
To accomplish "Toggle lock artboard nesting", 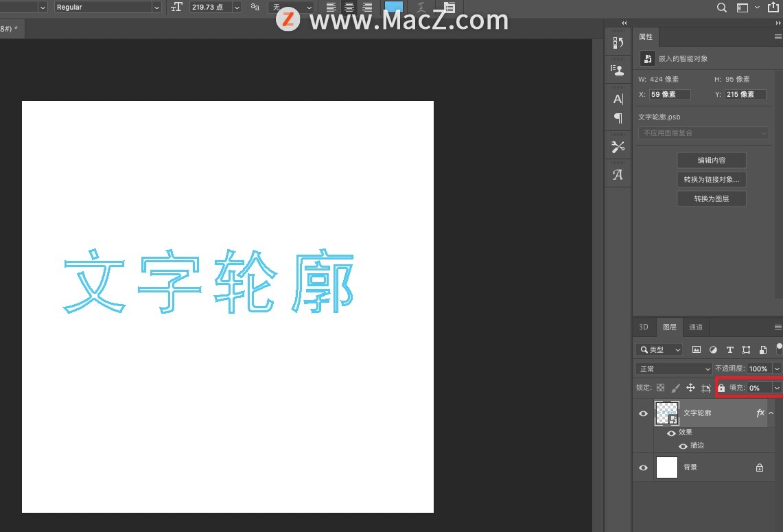I will pos(705,388).
